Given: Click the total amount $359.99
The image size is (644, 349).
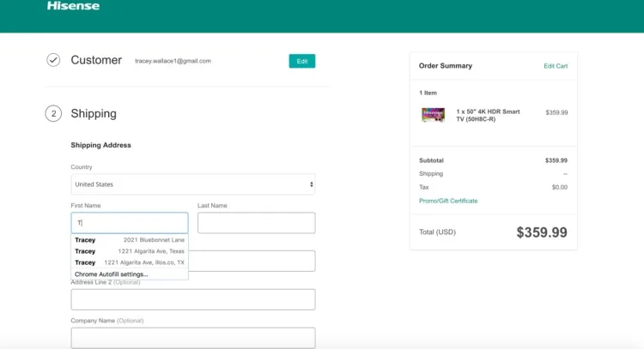Looking at the screenshot, I should [x=542, y=232].
